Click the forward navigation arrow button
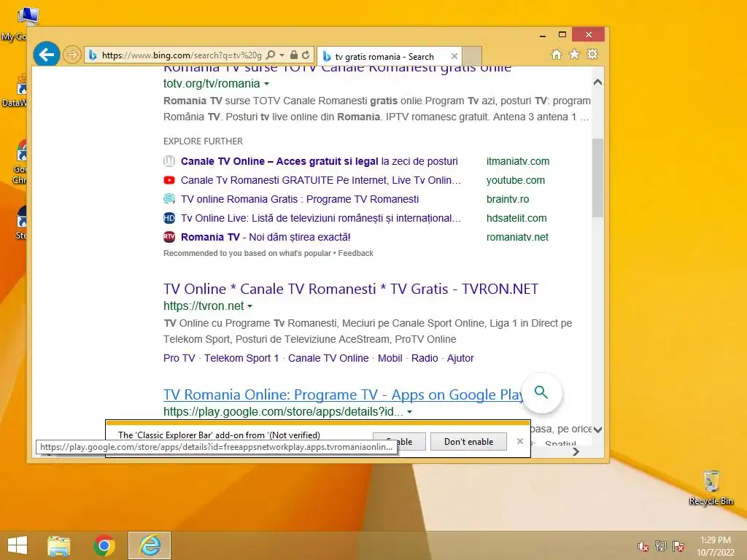 pos(72,55)
